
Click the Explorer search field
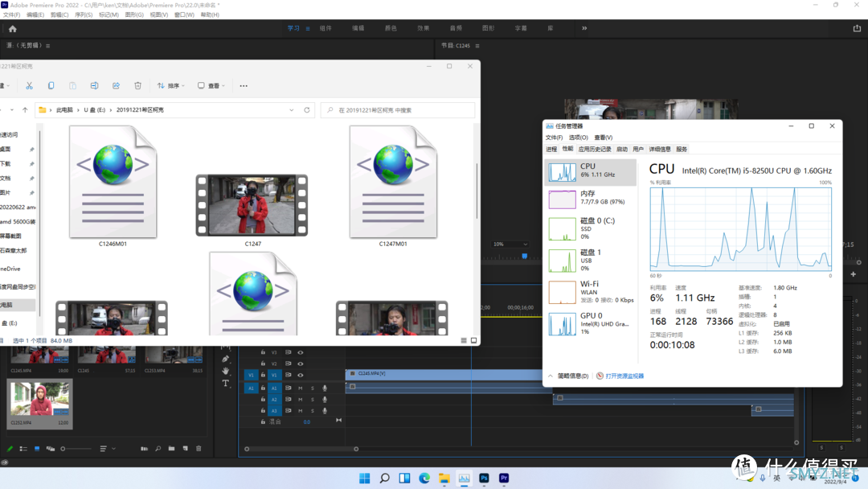[398, 110]
